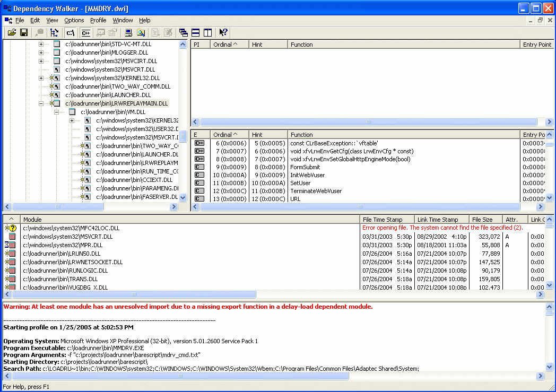Expand the top-level KERNEL32.DLL tree node
Viewport: 556px width, 392px height.
coord(41,79)
